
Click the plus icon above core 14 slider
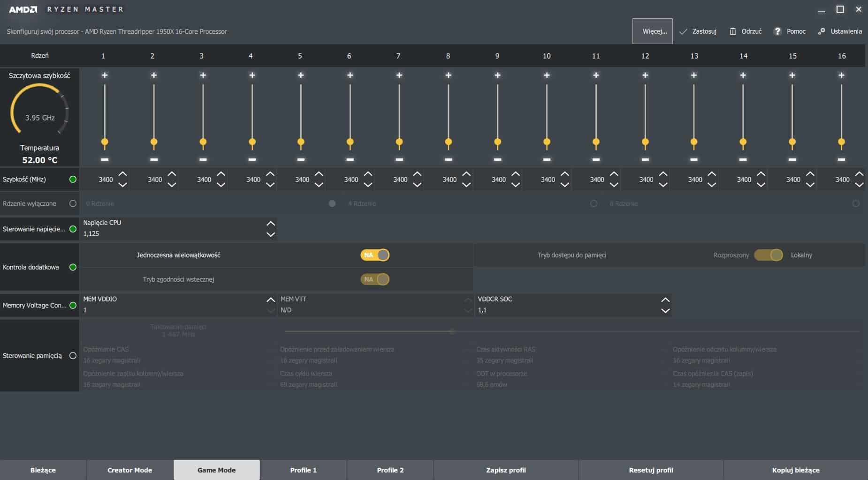pos(743,75)
